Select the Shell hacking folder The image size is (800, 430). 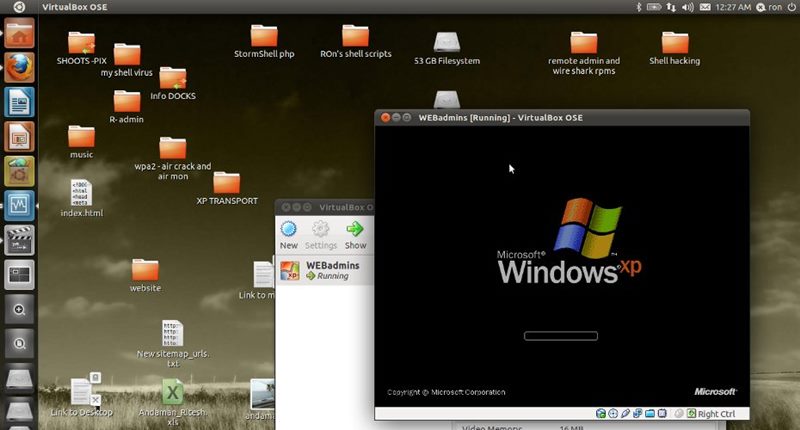[674, 48]
